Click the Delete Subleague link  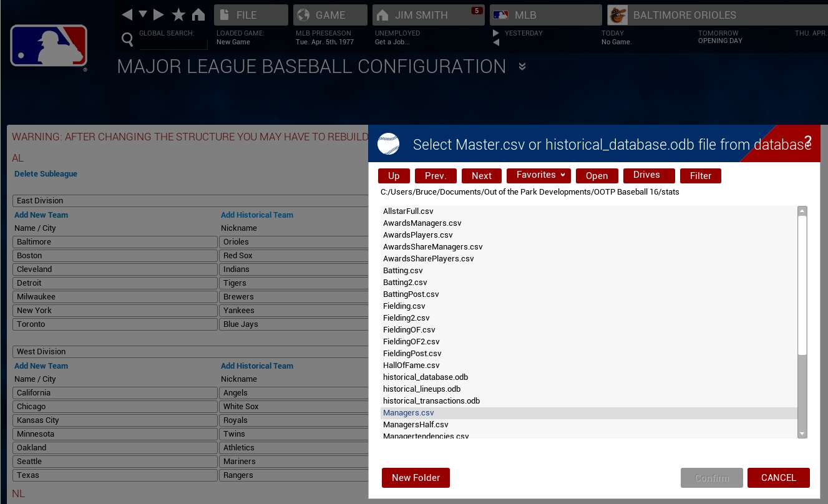tap(46, 174)
